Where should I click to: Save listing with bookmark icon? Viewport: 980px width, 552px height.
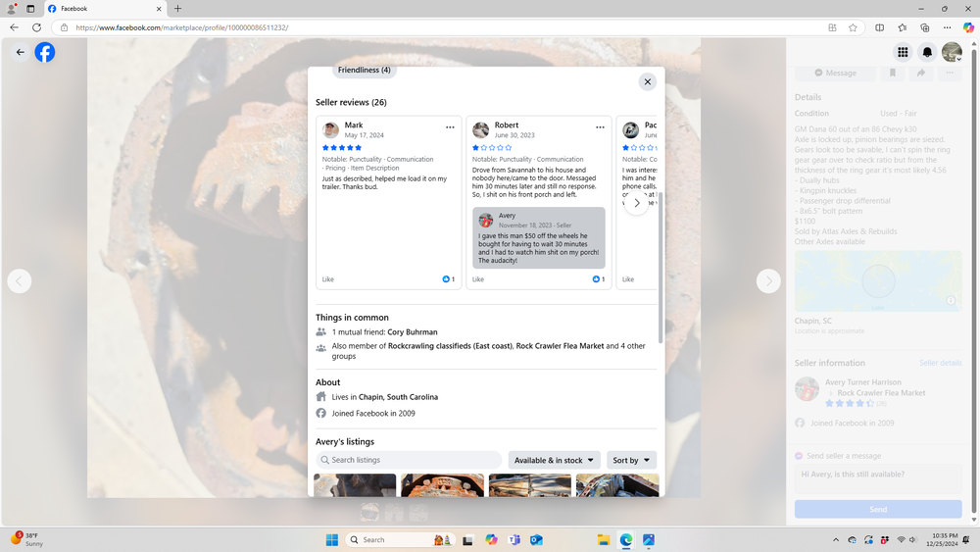click(893, 74)
